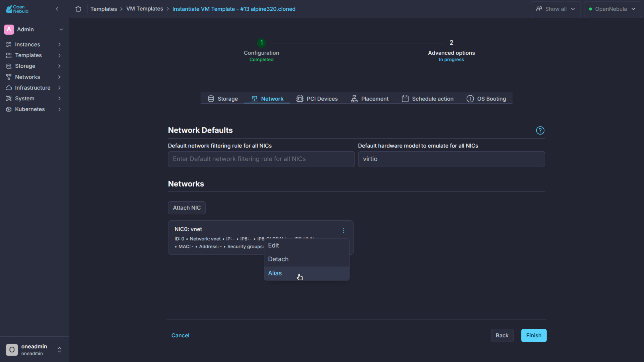Expand the Instances menu chevron
The width and height of the screenshot is (644, 362).
pos(59,44)
